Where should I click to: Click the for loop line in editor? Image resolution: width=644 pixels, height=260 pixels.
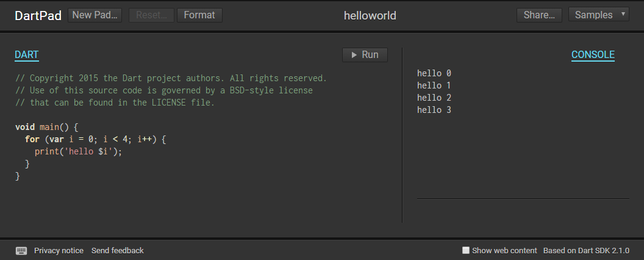95,139
